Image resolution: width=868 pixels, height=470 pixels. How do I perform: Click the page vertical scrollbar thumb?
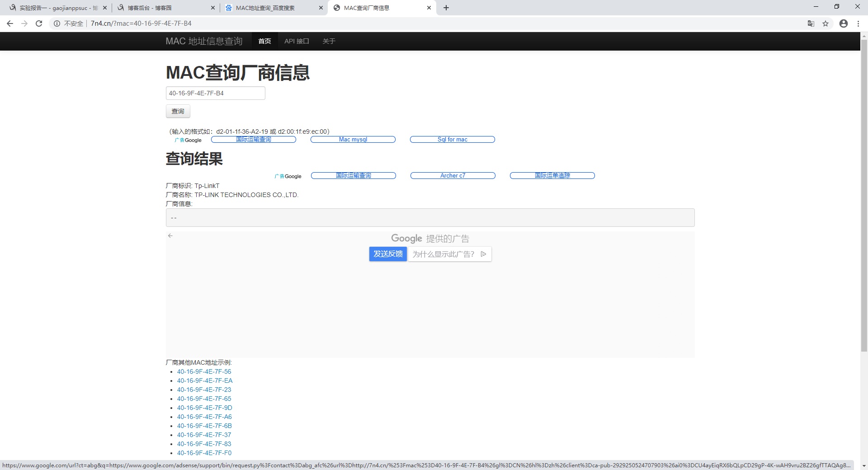864,195
